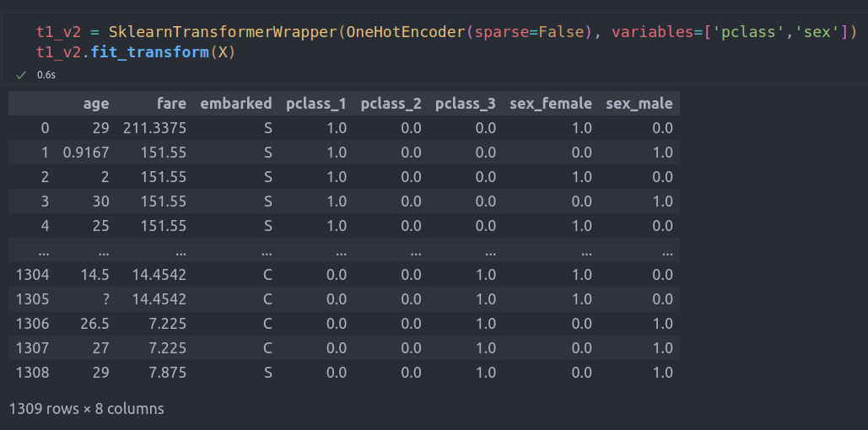
Task: Click row index 4 in the table
Action: click(x=45, y=226)
